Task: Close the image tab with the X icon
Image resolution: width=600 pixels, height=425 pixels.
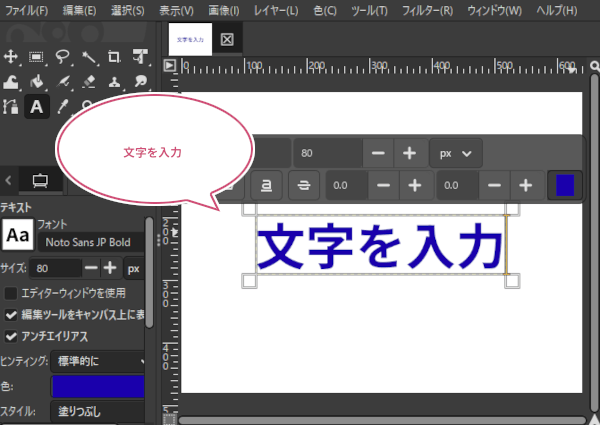Action: [x=227, y=39]
